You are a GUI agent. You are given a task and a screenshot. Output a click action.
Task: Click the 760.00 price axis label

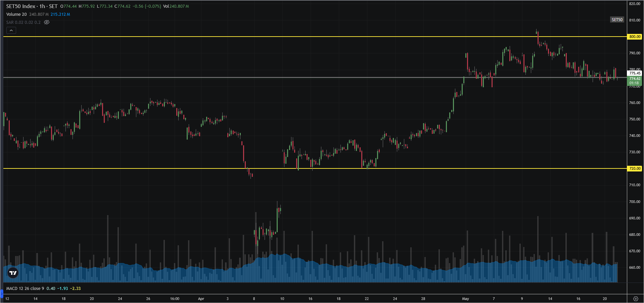coord(635,103)
